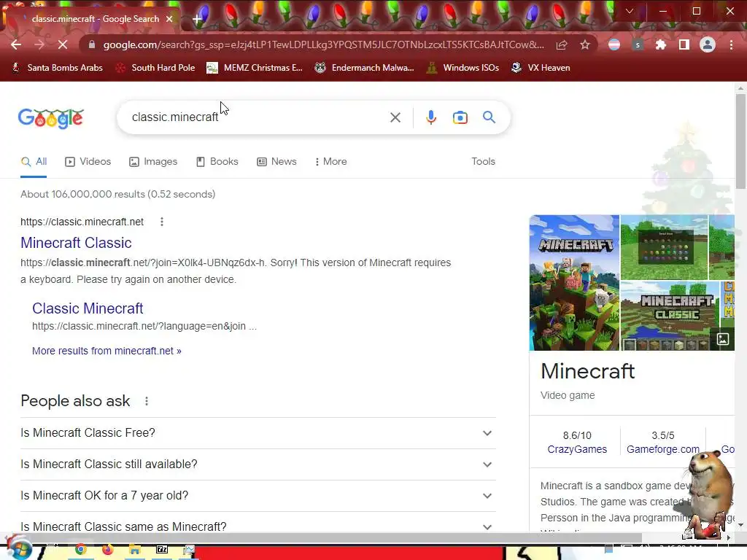Click the forward navigation arrow

[x=39, y=44]
